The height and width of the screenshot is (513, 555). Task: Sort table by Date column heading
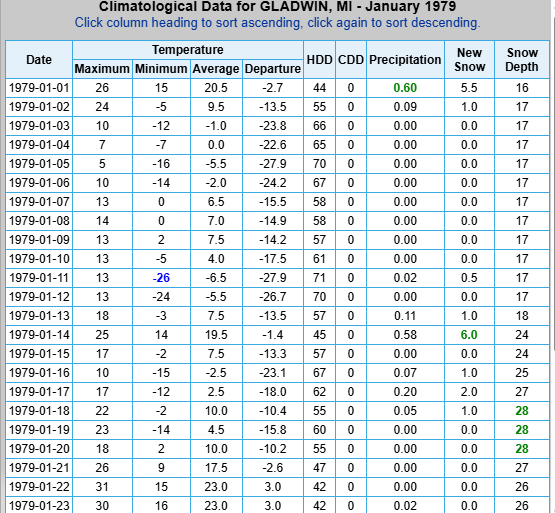click(39, 59)
